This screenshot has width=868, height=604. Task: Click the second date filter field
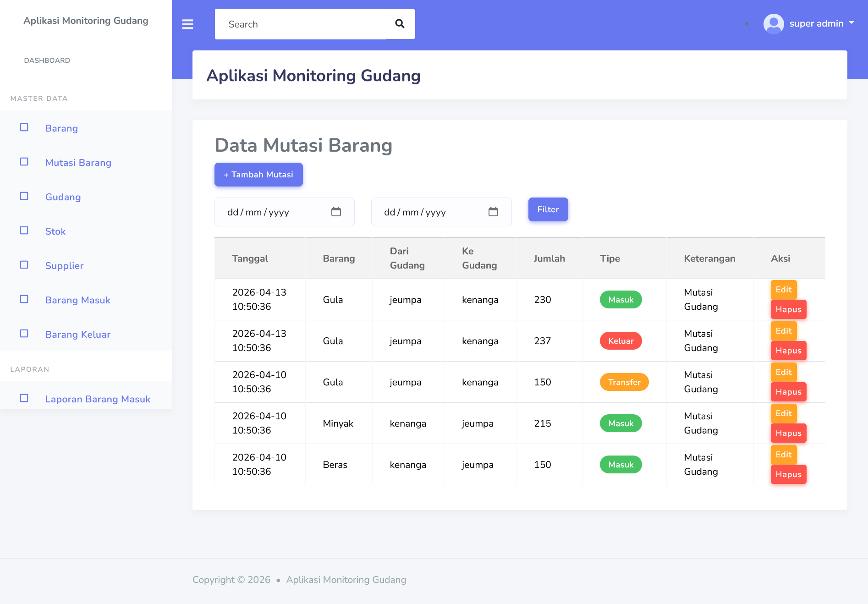(x=431, y=212)
